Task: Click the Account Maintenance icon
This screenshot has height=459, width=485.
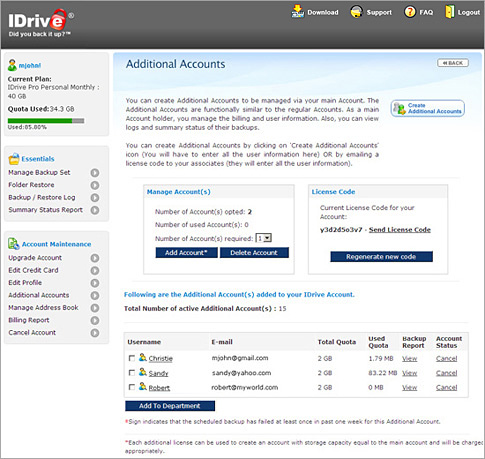Action: pyautogui.click(x=14, y=244)
